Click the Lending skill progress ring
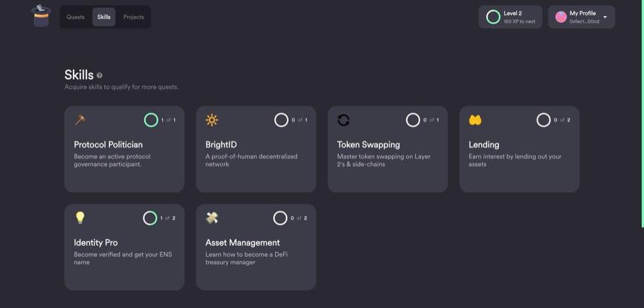 click(x=543, y=120)
